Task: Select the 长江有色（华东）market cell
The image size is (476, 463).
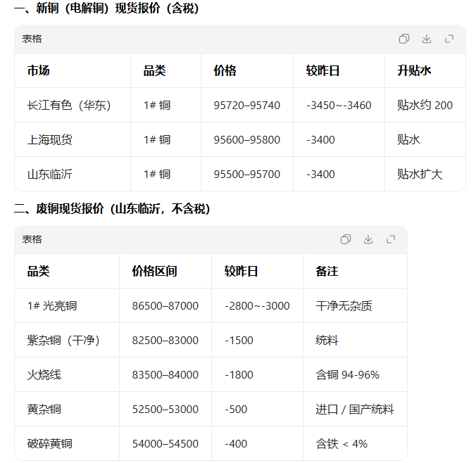Action: point(69,106)
